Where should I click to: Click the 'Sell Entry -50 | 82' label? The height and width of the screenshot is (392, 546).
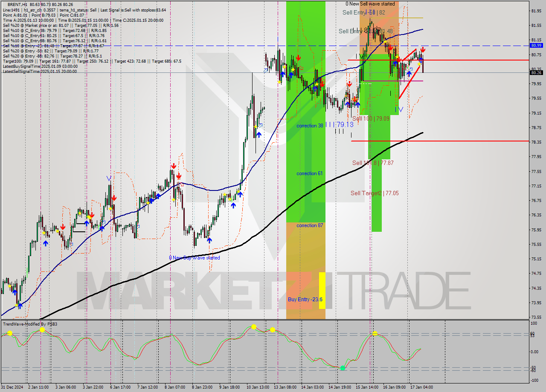coord(364,13)
